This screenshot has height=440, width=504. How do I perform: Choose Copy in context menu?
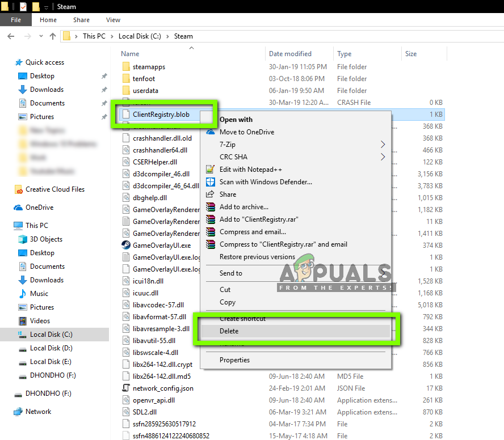click(228, 302)
